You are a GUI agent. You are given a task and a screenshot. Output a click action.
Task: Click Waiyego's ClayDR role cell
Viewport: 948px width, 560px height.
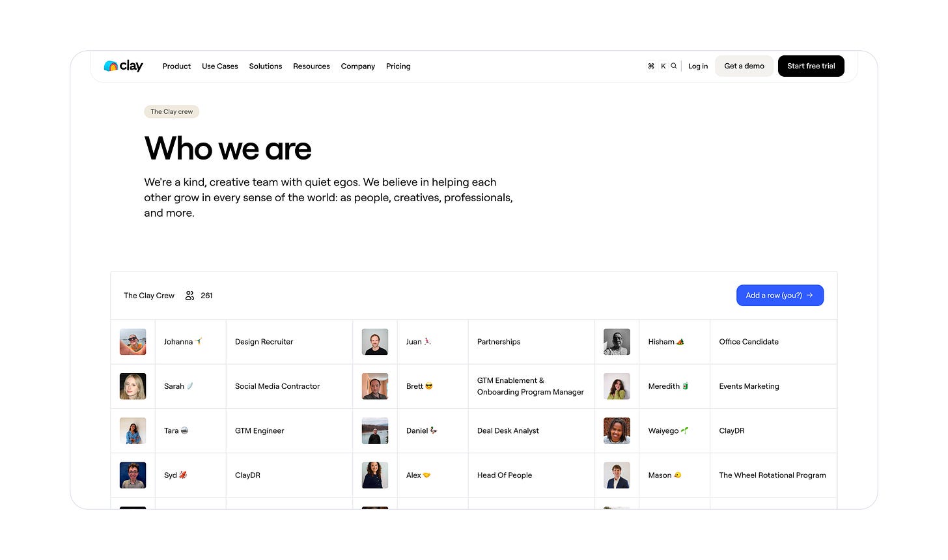click(774, 430)
